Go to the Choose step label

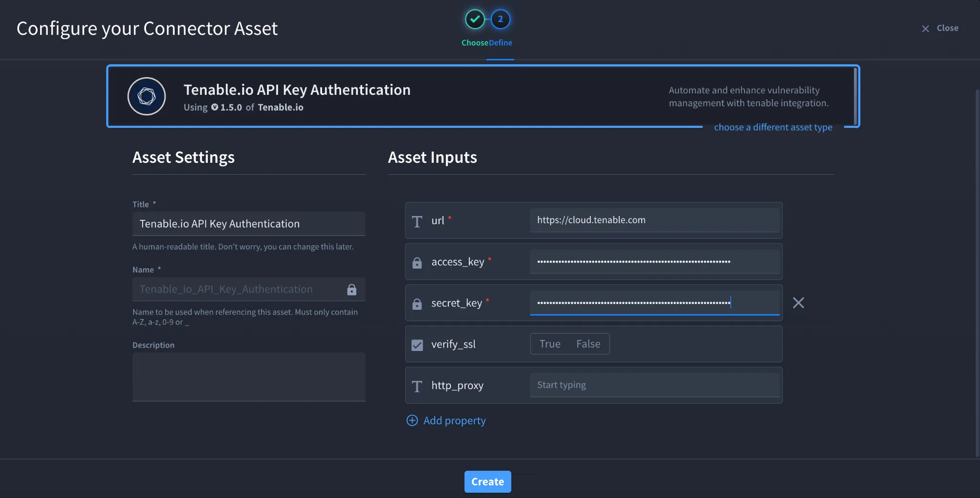click(475, 43)
